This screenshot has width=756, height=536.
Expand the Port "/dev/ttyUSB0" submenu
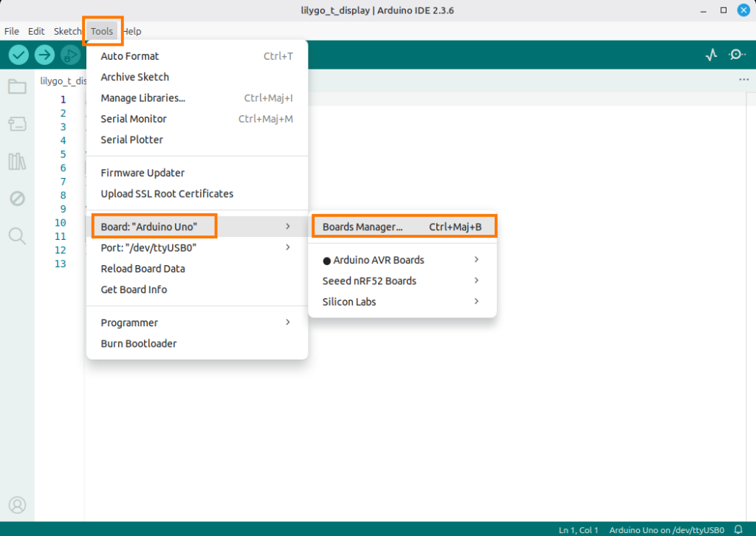click(x=196, y=248)
